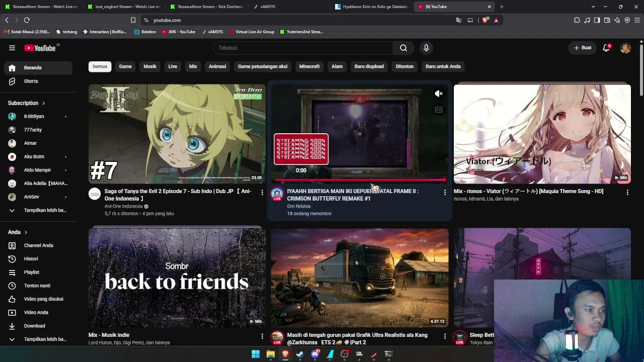This screenshot has height=362, width=644.
Task: Open File Explorer from the taskbar
Action: (x=270, y=354)
